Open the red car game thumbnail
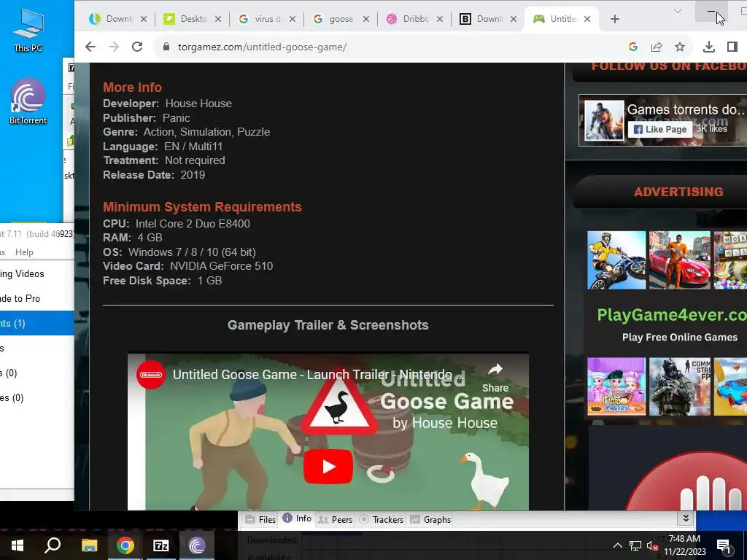Image resolution: width=747 pixels, height=560 pixels. [679, 260]
